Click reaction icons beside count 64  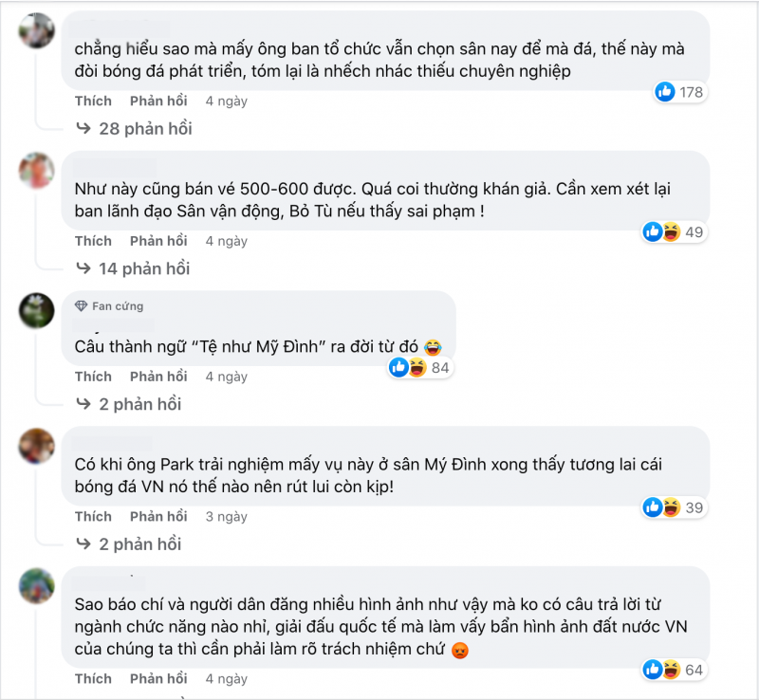(x=659, y=670)
